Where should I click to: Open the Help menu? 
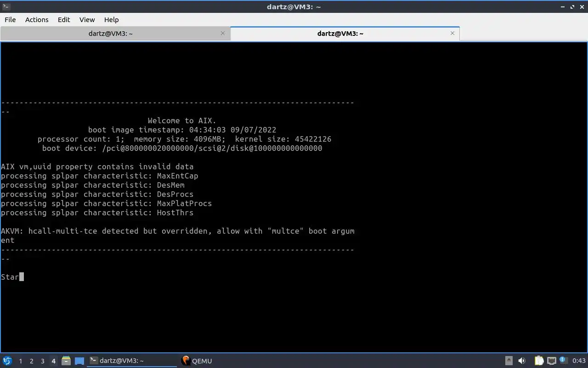pyautogui.click(x=111, y=20)
